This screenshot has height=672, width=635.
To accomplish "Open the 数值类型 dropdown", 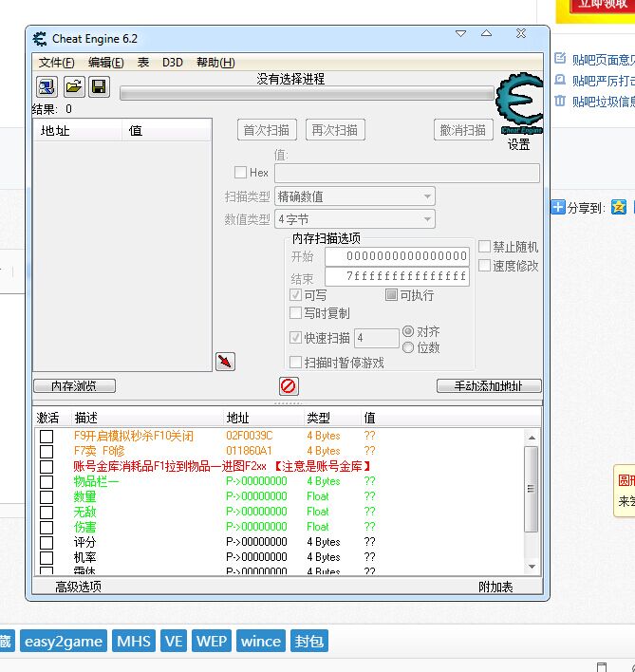I will tap(355, 219).
